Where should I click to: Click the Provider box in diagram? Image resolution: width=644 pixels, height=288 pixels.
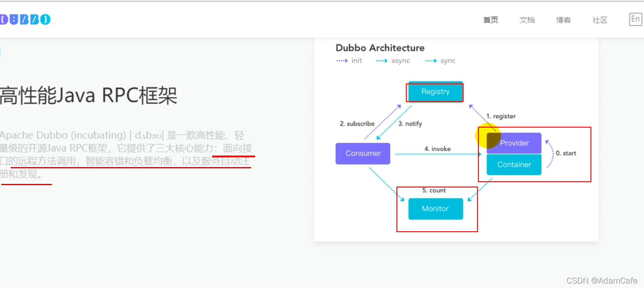(x=514, y=143)
